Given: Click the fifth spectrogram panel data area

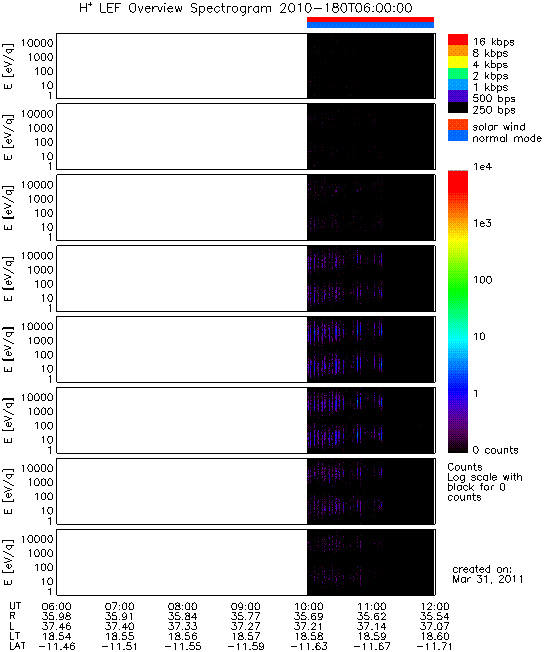Looking at the screenshot, I should point(246,350).
